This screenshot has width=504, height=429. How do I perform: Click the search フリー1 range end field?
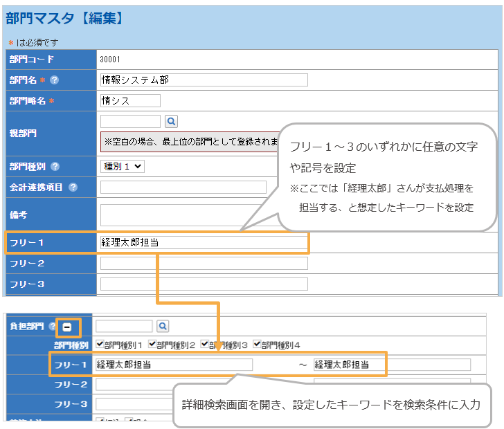pyautogui.click(x=391, y=365)
